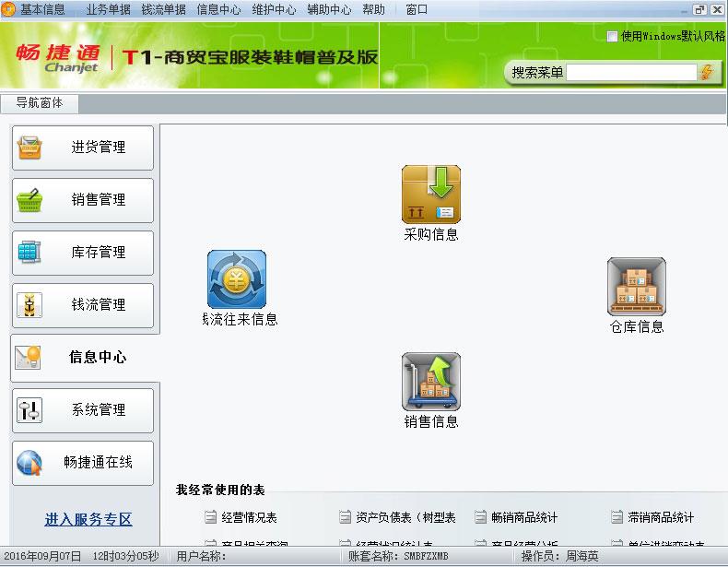This screenshot has width=728, height=567.
Task: Open the 辅助中心 menu
Action: pos(329,9)
